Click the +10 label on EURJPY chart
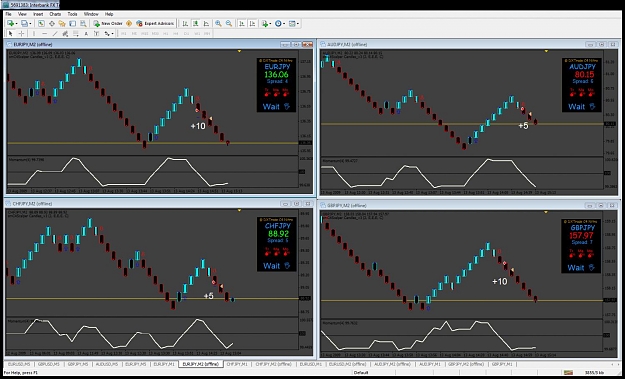 198,126
